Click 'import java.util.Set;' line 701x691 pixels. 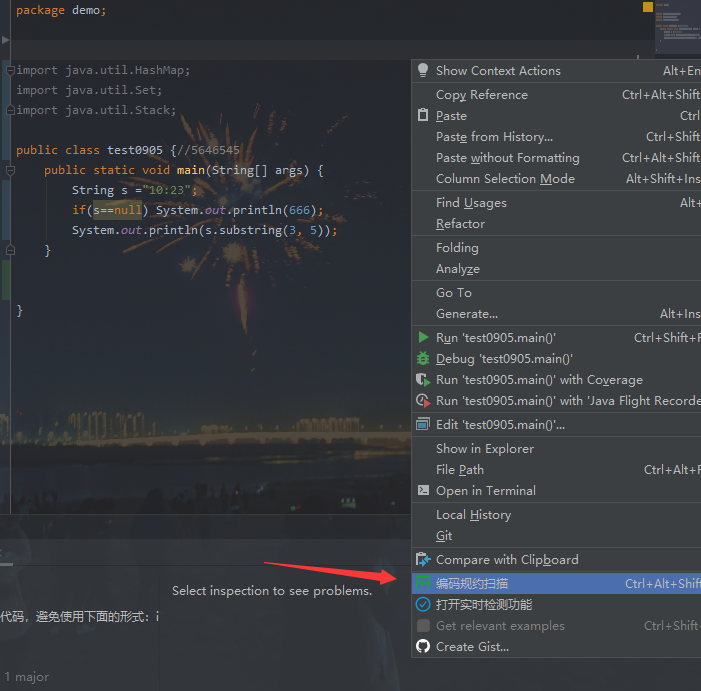[89, 90]
